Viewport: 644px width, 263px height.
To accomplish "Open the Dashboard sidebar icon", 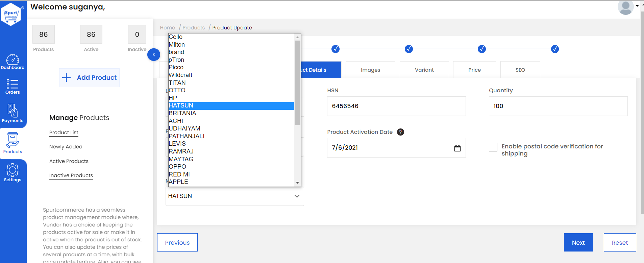I will tap(13, 62).
